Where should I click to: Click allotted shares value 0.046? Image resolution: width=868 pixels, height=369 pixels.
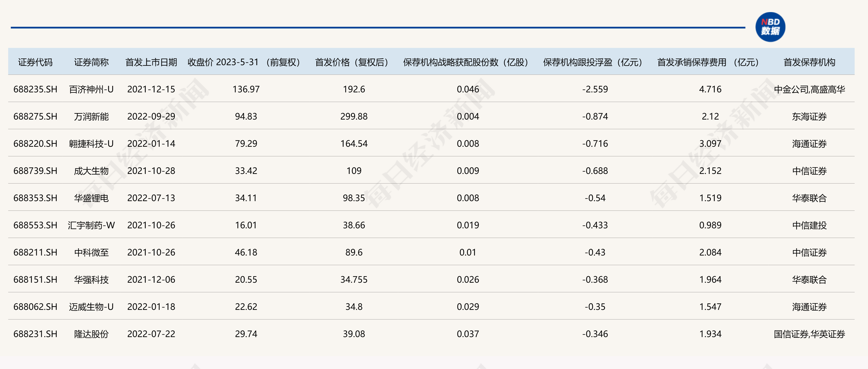[x=468, y=89]
